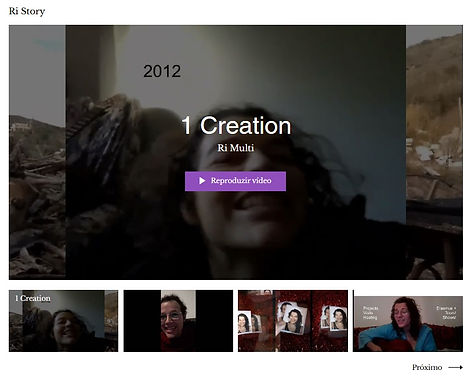Select the thumbnail of the person in a blue shirt

(408, 321)
